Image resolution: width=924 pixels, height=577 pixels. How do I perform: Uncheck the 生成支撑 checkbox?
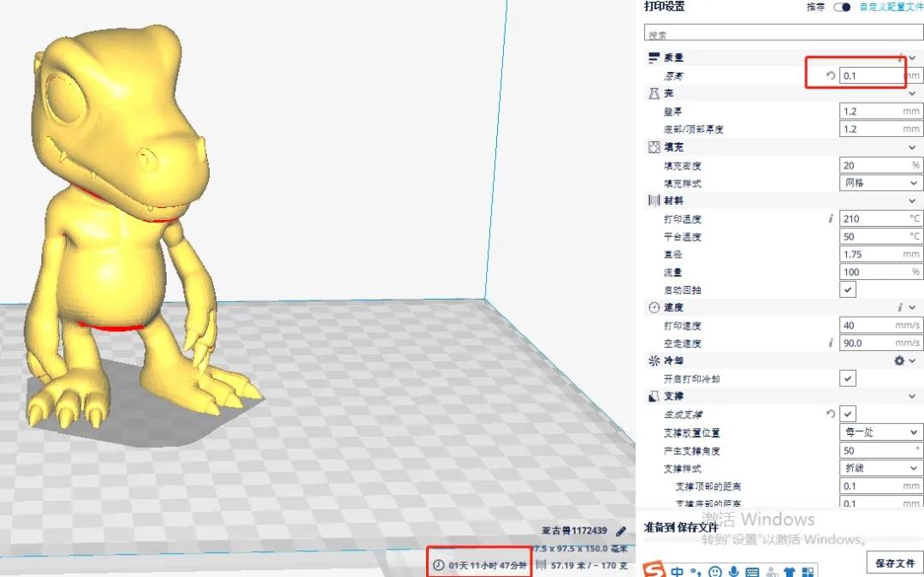[848, 413]
